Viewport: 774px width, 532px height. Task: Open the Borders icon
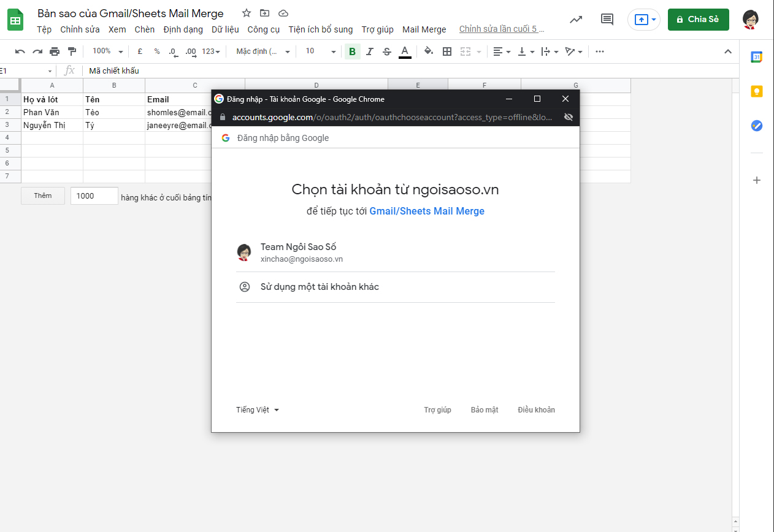[446, 51]
